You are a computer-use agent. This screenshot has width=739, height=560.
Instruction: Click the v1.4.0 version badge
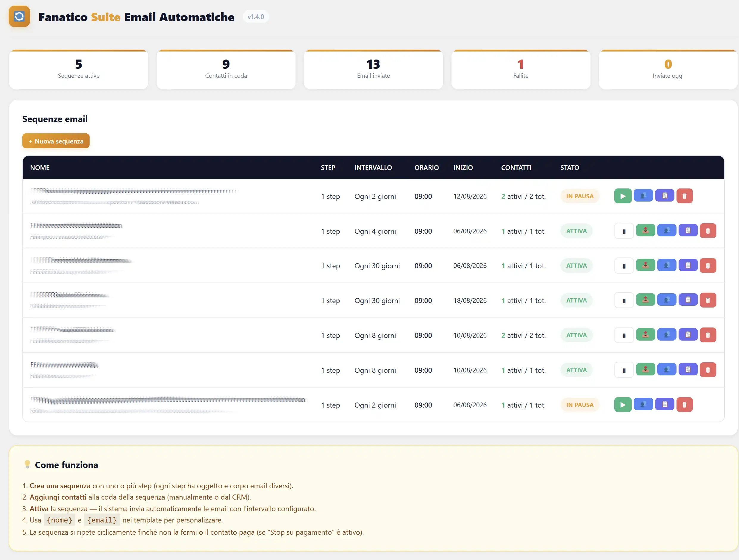click(256, 17)
